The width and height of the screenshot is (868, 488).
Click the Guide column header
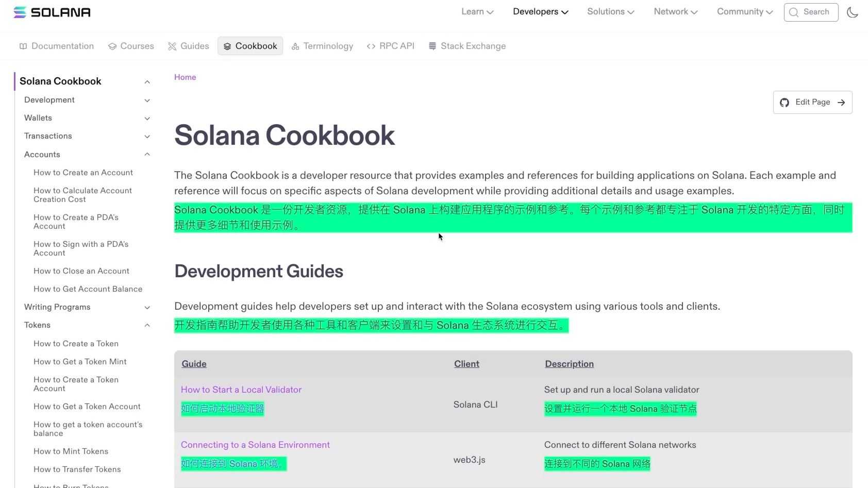[194, 364]
